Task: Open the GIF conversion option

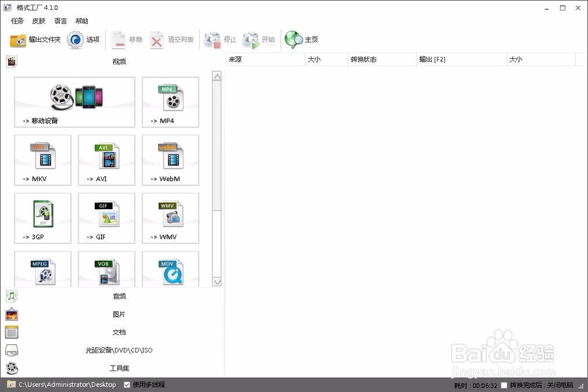Action: [106, 218]
